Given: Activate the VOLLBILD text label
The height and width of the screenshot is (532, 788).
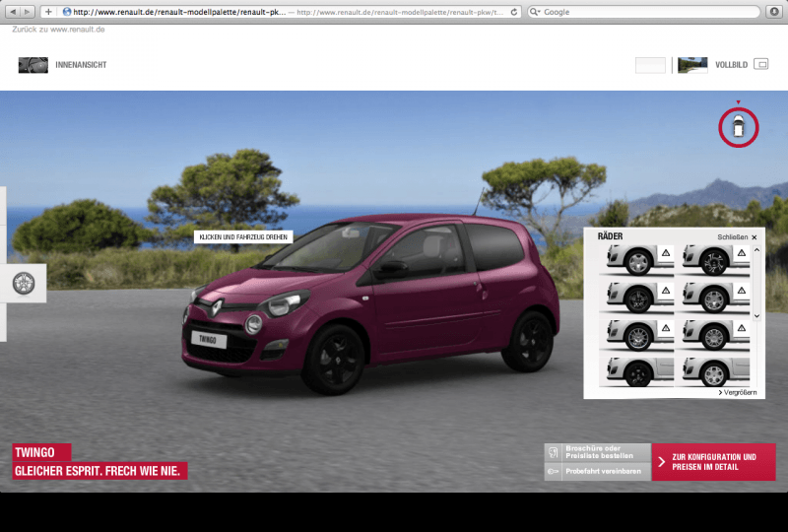Looking at the screenshot, I should [x=731, y=65].
